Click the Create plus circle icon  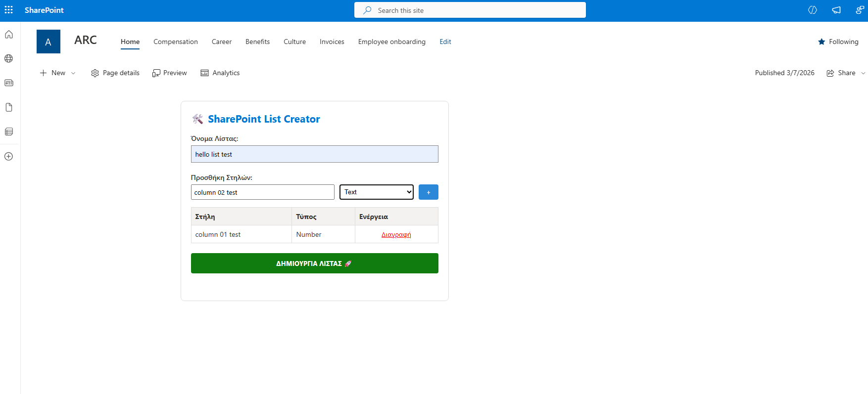coord(9,156)
